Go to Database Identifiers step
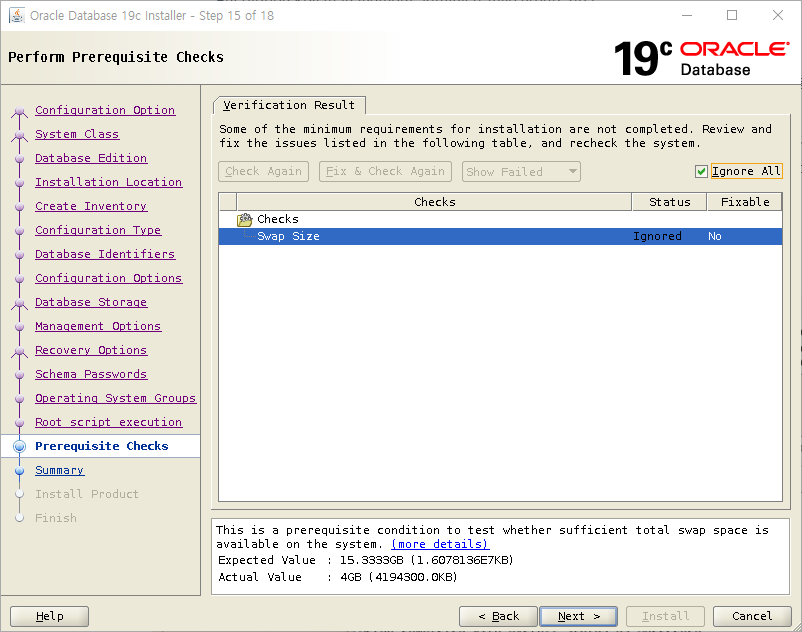 click(x=105, y=254)
